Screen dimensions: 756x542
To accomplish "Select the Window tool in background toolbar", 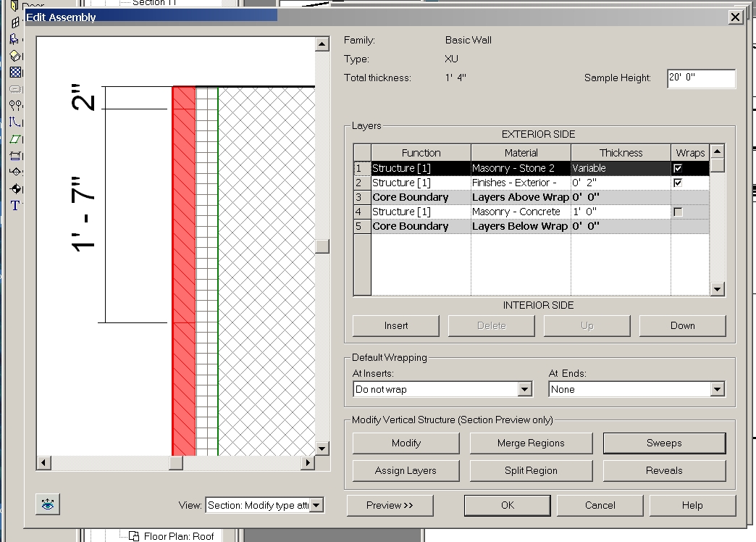I will coord(15,22).
